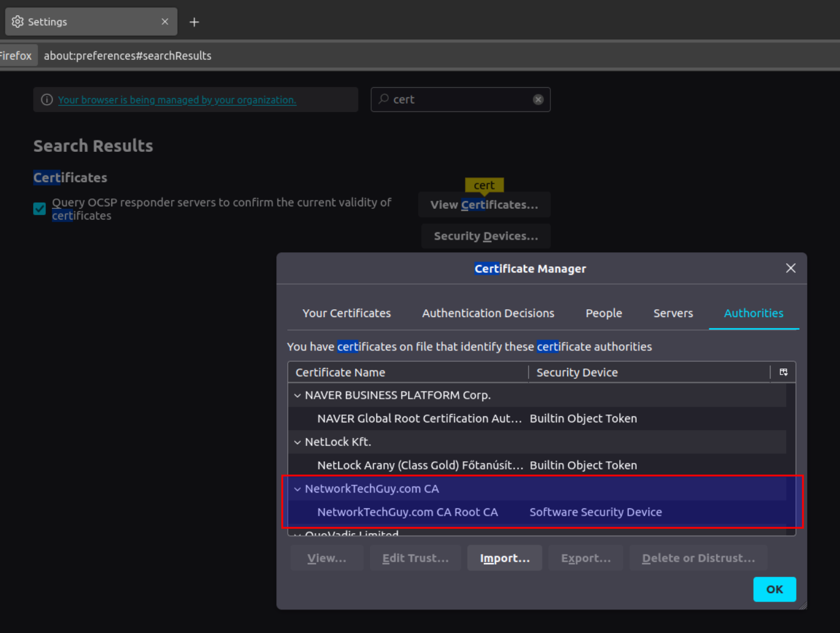Open the column picker icon in certificate list
The image size is (840, 633).
click(783, 372)
